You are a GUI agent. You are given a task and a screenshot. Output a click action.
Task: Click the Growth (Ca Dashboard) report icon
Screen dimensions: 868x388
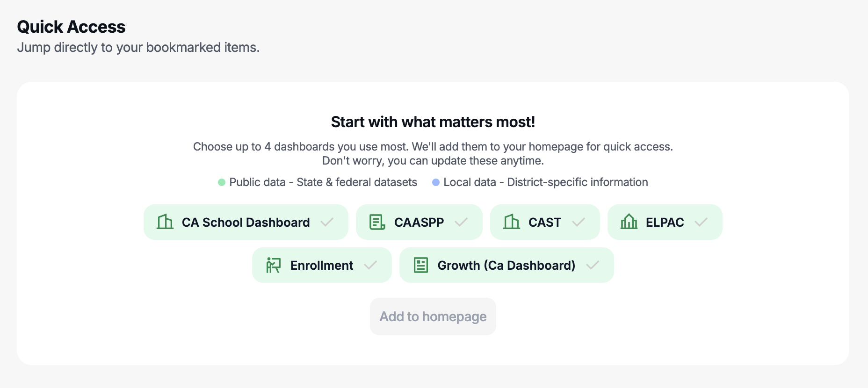click(421, 265)
